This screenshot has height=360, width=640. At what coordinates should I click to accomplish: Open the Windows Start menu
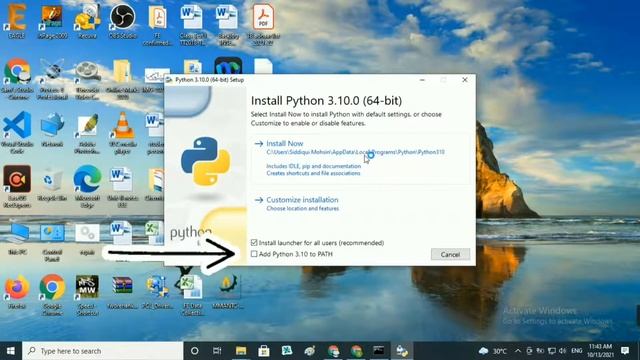[11, 351]
